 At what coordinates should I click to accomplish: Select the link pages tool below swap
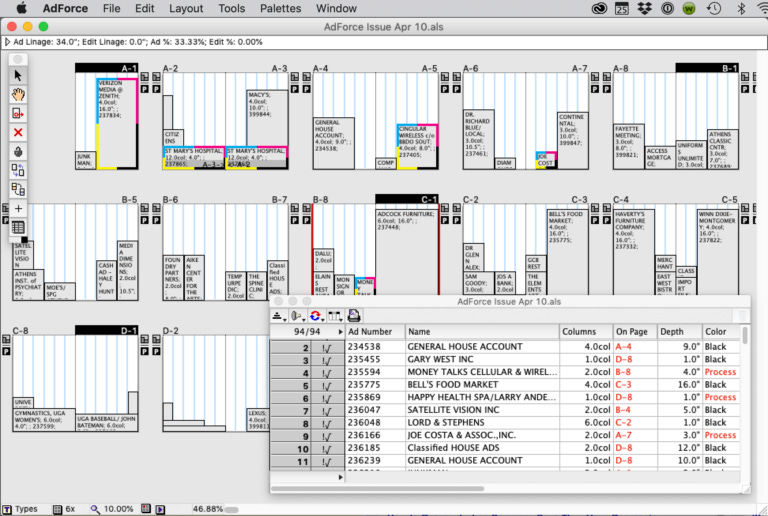(18, 189)
